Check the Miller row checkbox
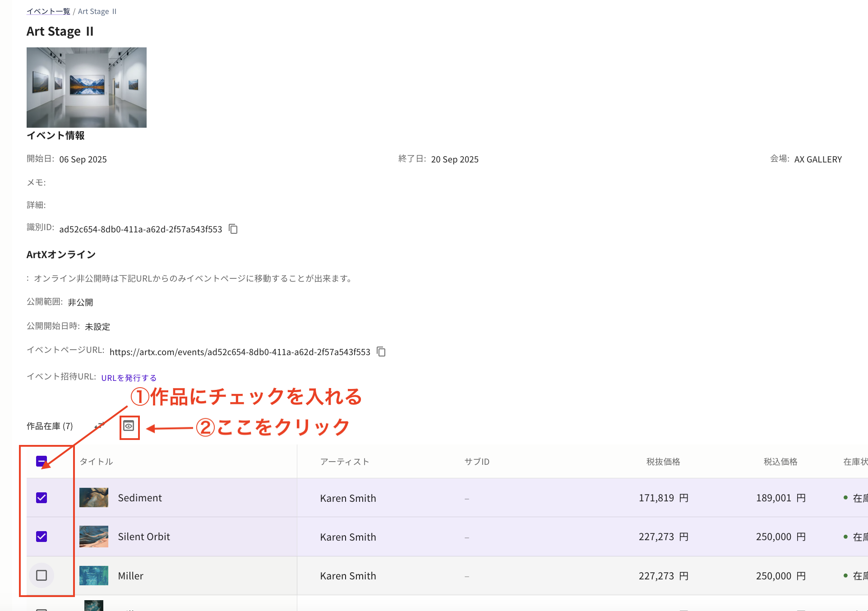This screenshot has height=611, width=868. (42, 575)
